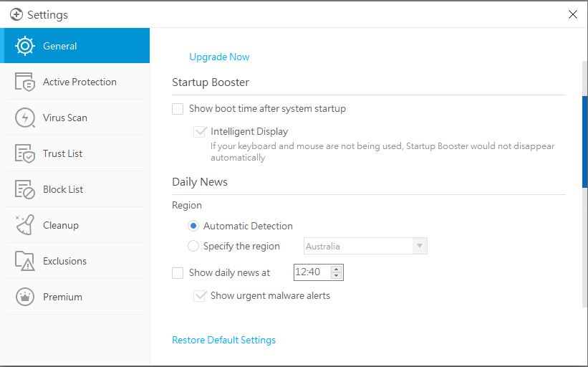This screenshot has width=588, height=367.
Task: Click the Virus Scan lightning icon
Action: click(x=25, y=118)
